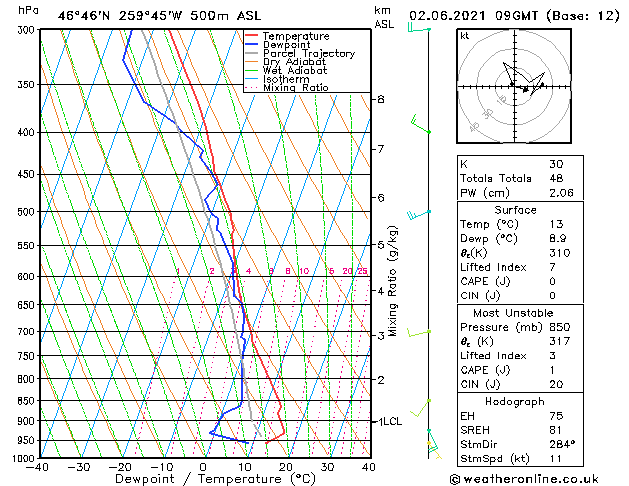Click the wind barb at 300 hPa
The width and height of the screenshot is (629, 486).
click(x=419, y=28)
